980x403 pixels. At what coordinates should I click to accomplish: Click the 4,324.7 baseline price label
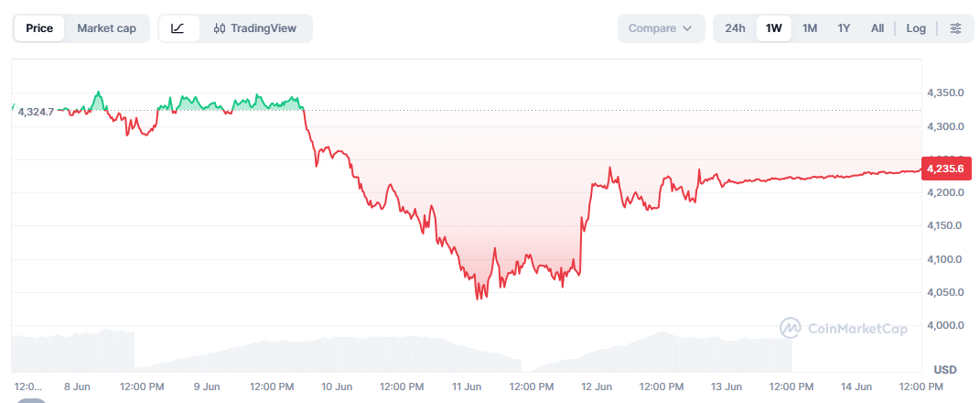pos(36,112)
